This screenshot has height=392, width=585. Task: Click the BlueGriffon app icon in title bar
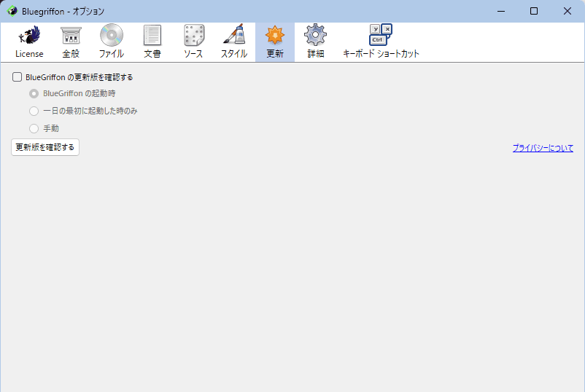pos(12,11)
